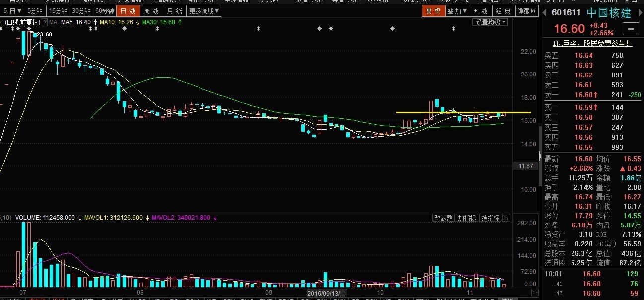Select the 卖五 16.64 order book row
644x300 pixels.
click(x=592, y=56)
